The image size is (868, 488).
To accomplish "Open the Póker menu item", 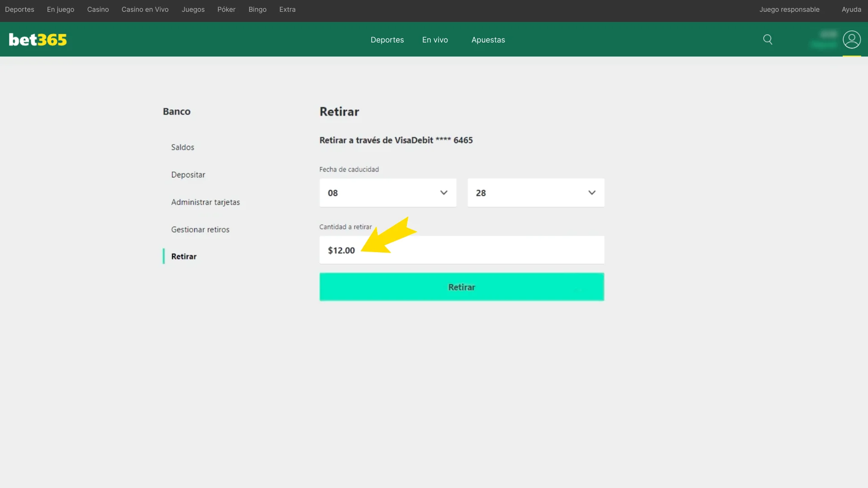I will pyautogui.click(x=226, y=9).
